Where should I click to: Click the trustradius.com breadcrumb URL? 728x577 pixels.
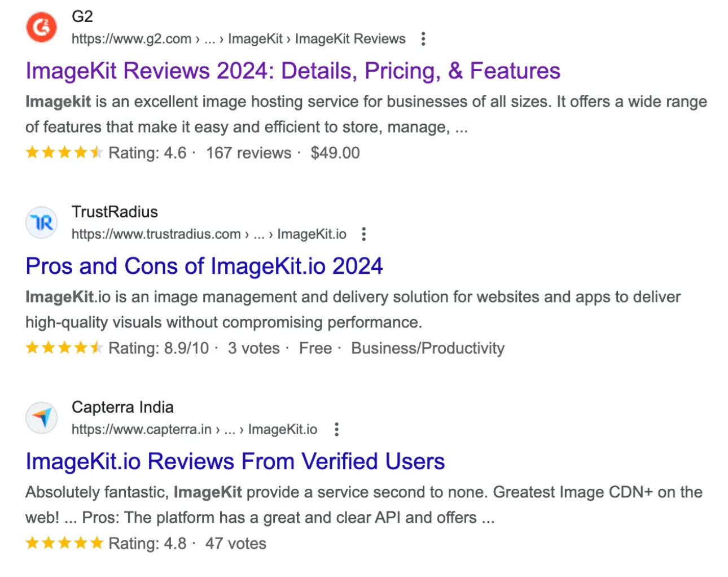point(209,234)
